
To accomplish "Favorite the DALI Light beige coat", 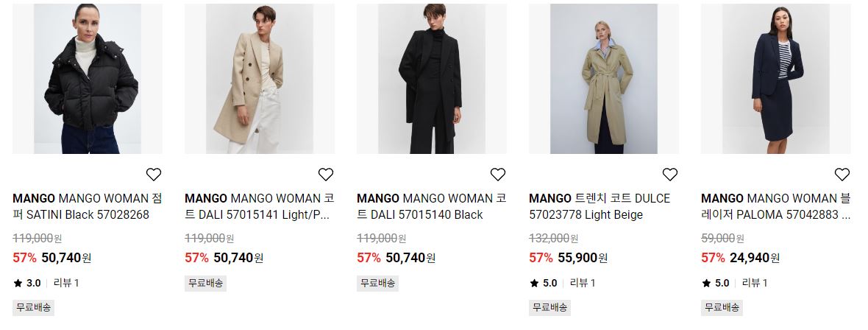I will pos(325,174).
